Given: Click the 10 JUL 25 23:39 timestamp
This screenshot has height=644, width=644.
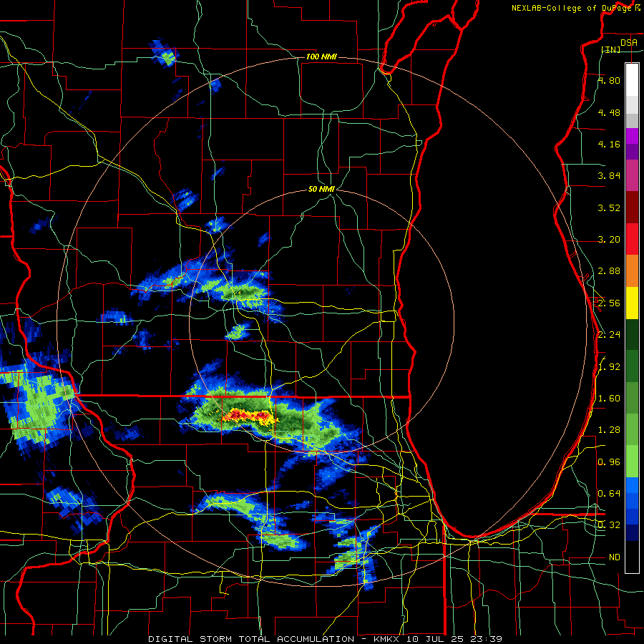Looking at the screenshot, I should [x=454, y=639].
